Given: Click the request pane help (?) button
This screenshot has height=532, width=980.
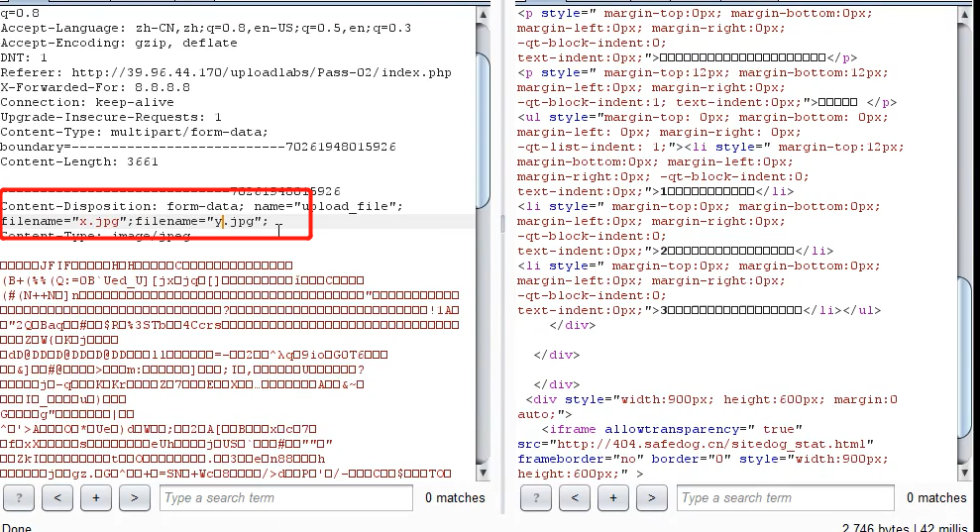Looking at the screenshot, I should (x=19, y=497).
